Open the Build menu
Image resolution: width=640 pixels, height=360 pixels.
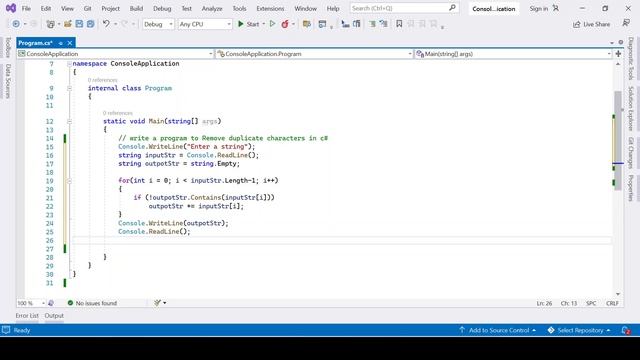136,8
